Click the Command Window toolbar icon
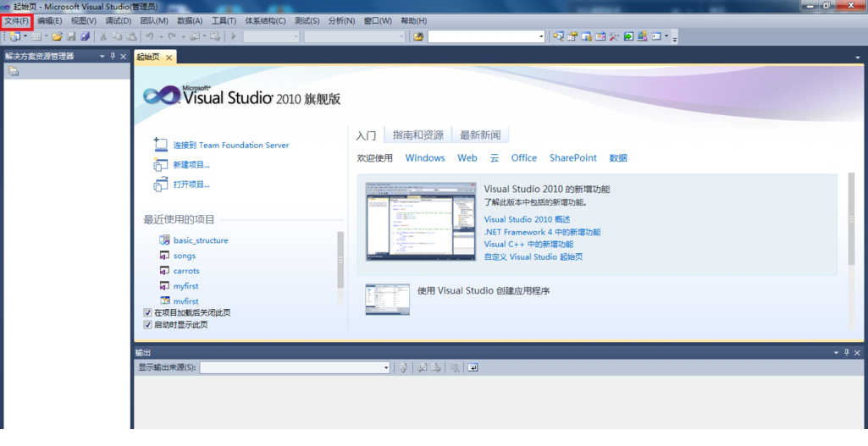Screen dimensions: 868x446 pos(656,36)
